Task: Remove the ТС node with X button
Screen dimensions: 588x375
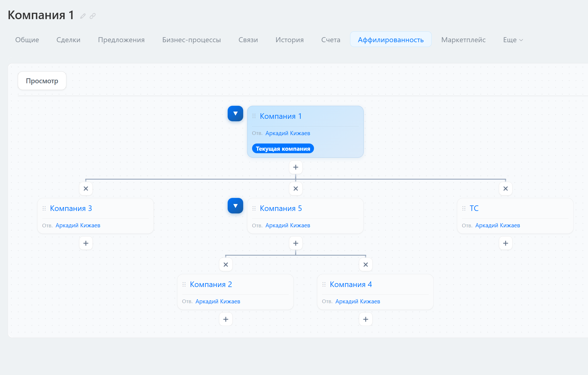Action: click(506, 189)
